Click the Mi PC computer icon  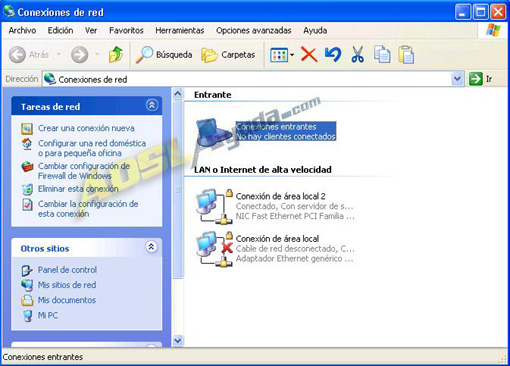pos(28,315)
